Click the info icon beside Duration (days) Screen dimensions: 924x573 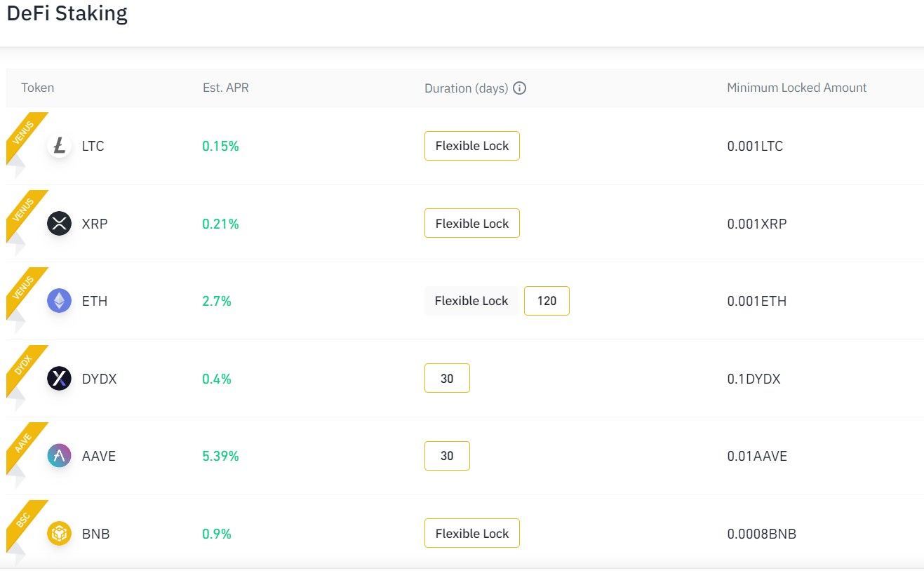[x=520, y=88]
